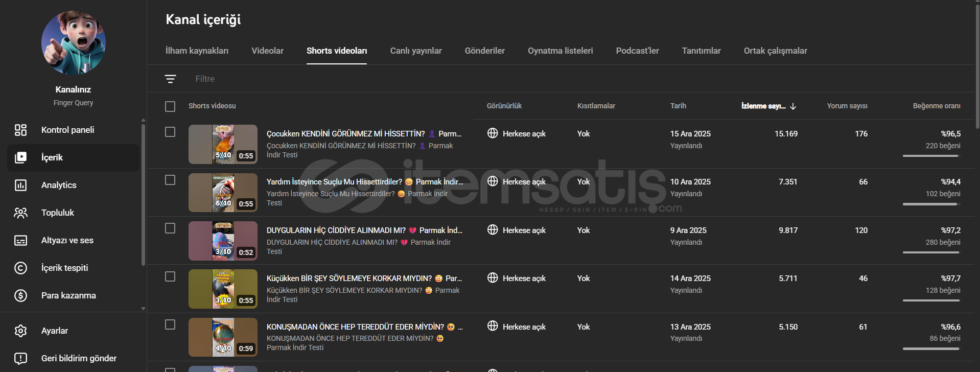
Task: Open Herkese açık visibility of first video
Action: [x=517, y=134]
